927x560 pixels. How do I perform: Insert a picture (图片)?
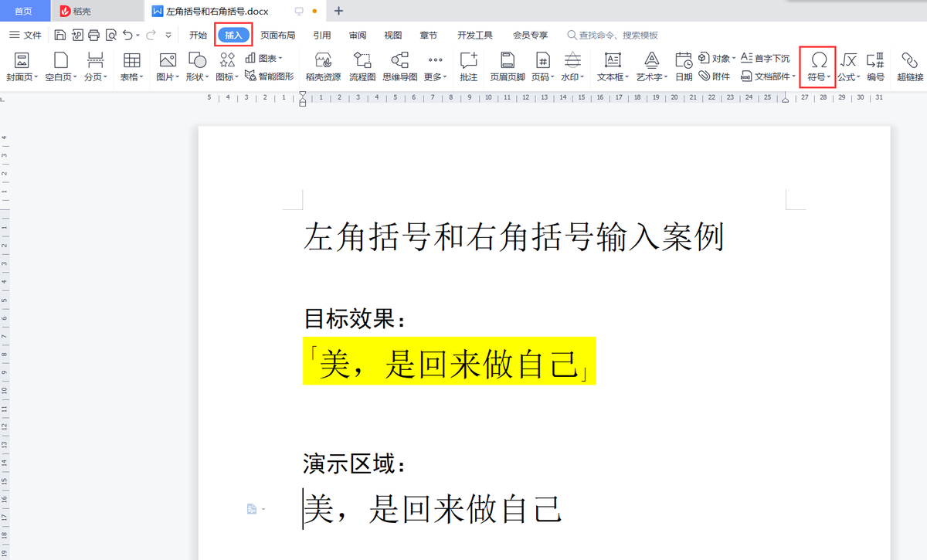167,67
